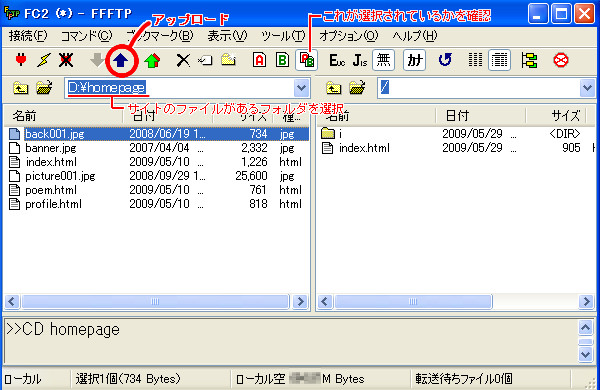Viewport: 600px width, 390px height.
Task: Expand the remote path dropdown arrow
Action: point(587,88)
